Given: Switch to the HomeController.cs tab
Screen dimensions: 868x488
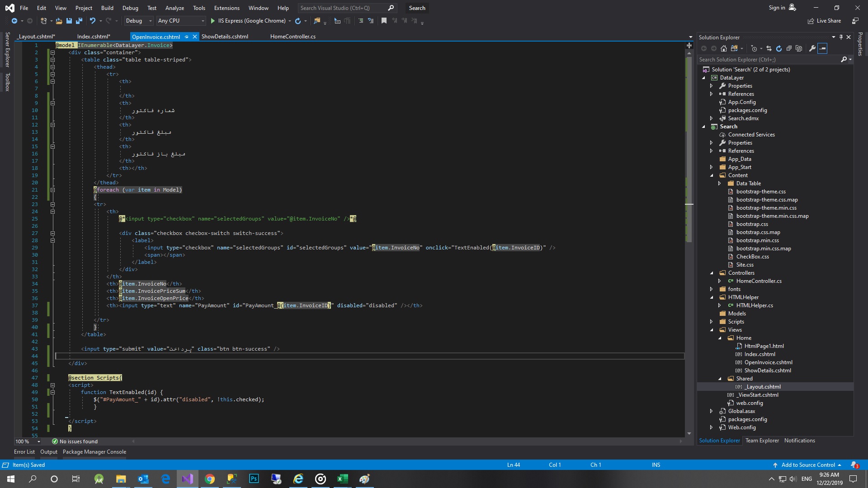Looking at the screenshot, I should point(292,37).
